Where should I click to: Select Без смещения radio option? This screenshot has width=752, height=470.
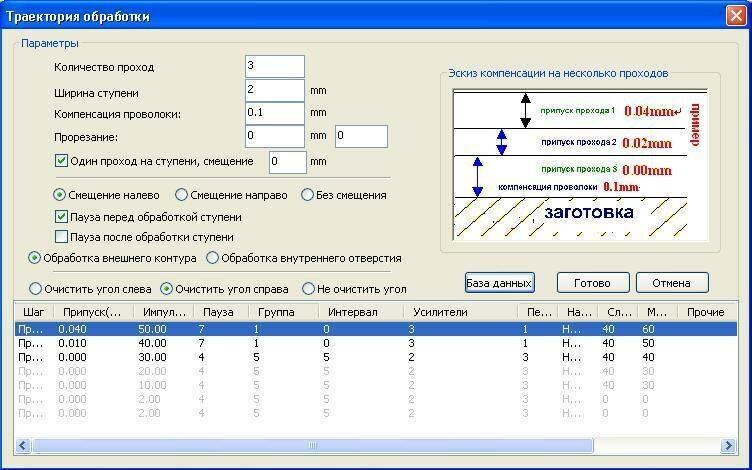point(308,195)
